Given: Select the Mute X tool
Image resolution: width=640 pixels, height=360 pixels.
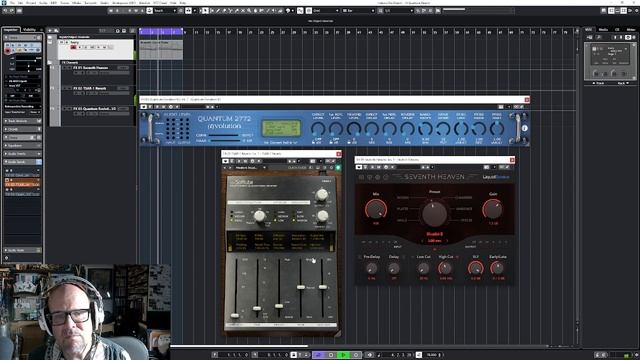Looking at the screenshot, I should (x=243, y=11).
